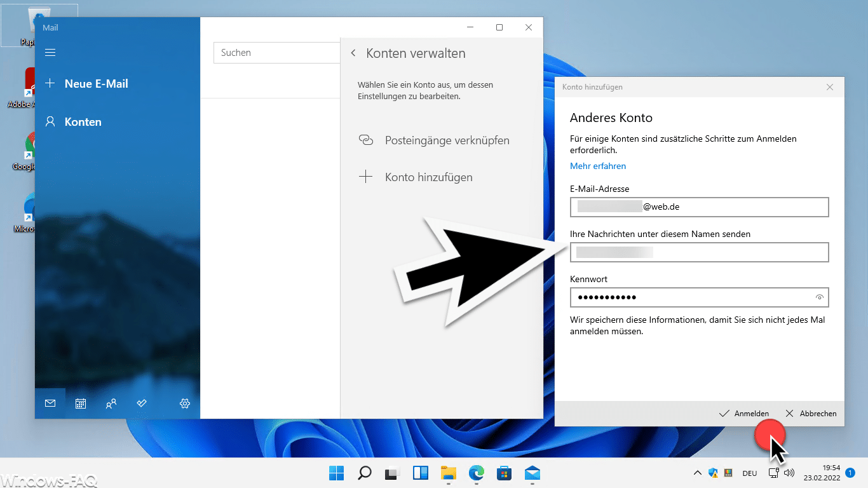
Task: Open Widgets from the taskbar
Action: pos(421,473)
